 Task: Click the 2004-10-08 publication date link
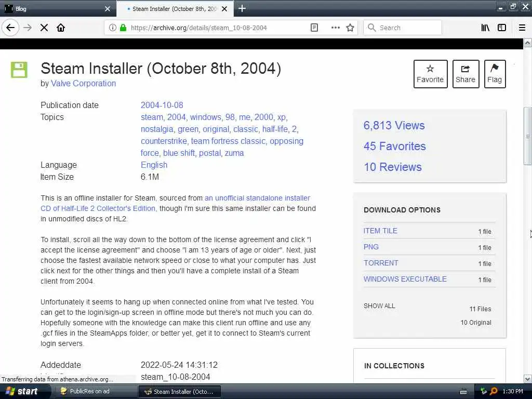tap(162, 105)
